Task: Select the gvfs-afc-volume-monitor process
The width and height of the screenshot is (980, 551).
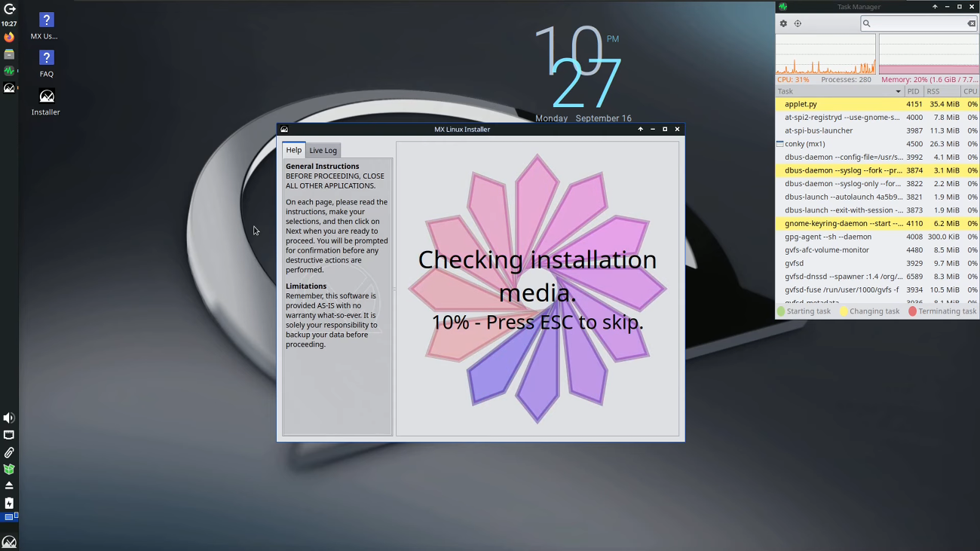Action: (877, 249)
